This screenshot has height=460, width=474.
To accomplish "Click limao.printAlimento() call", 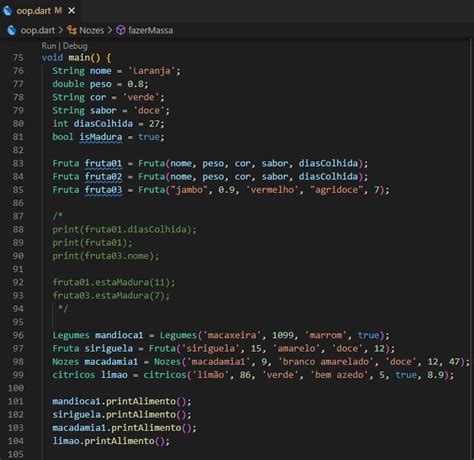I will coord(111,441).
